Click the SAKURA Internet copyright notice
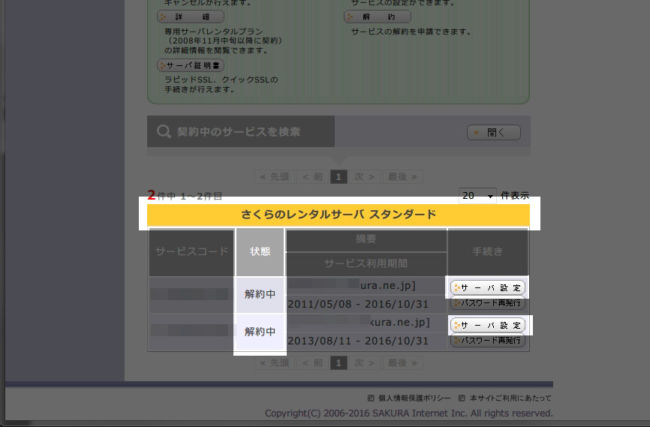This screenshot has height=427, width=650. click(x=409, y=413)
